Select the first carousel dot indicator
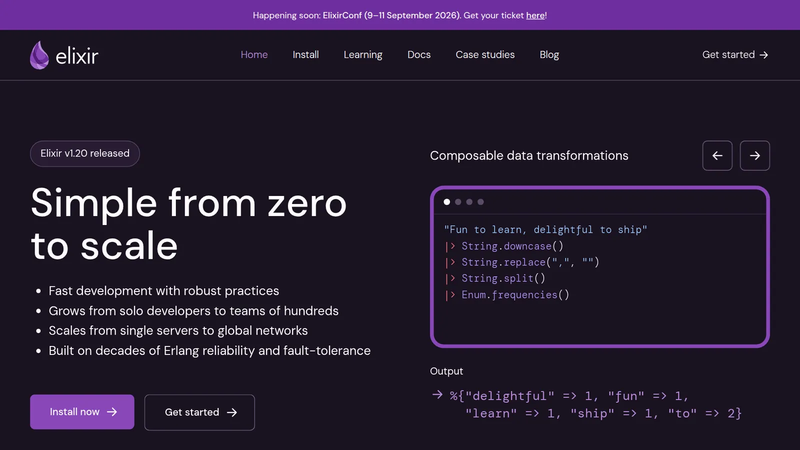Screen dimensions: 800x450 pyautogui.click(x=447, y=202)
